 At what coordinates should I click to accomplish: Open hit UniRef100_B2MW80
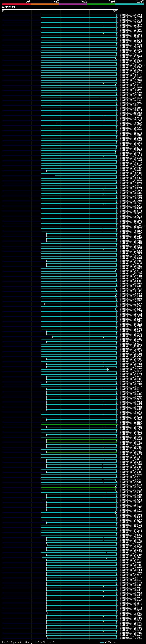pos(131,22)
